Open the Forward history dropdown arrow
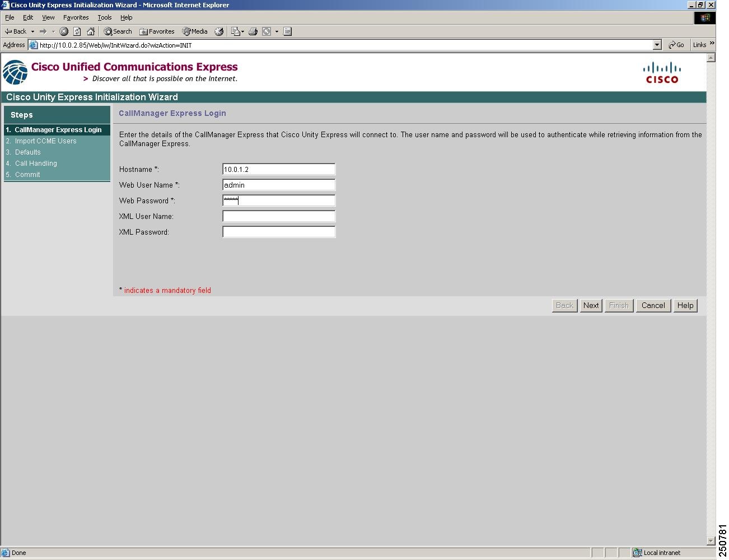 (x=53, y=31)
